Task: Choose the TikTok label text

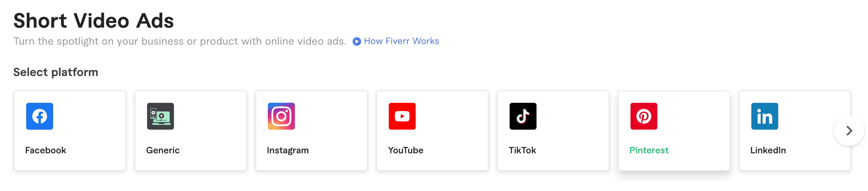Action: pos(522,150)
